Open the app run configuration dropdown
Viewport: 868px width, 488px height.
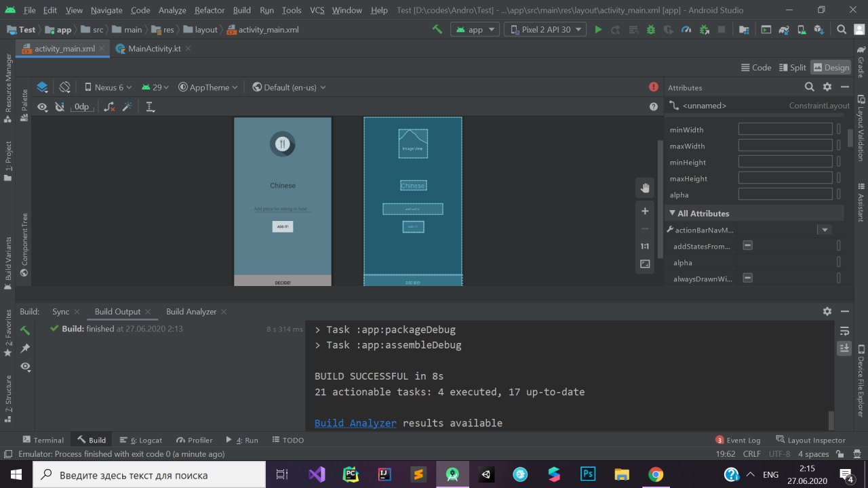point(475,30)
